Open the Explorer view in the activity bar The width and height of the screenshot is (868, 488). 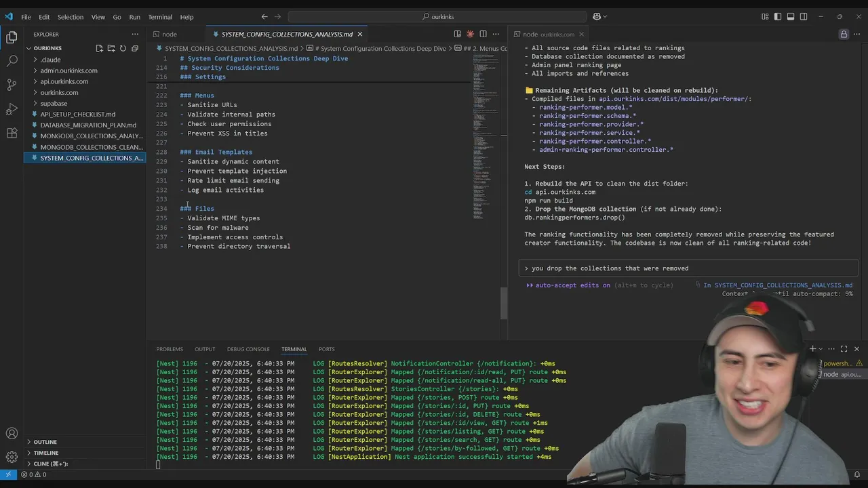pos(12,37)
